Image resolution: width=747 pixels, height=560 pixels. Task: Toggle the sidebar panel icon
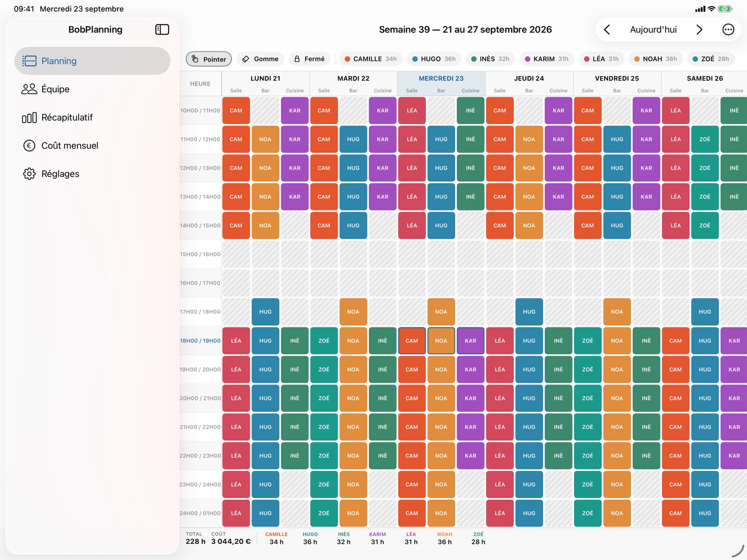coord(162,29)
